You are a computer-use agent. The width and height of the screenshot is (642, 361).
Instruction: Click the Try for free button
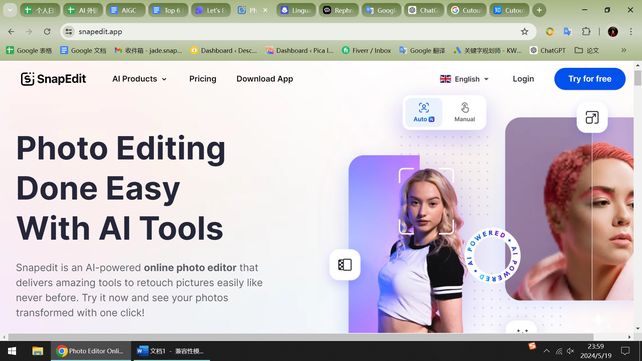tap(590, 79)
